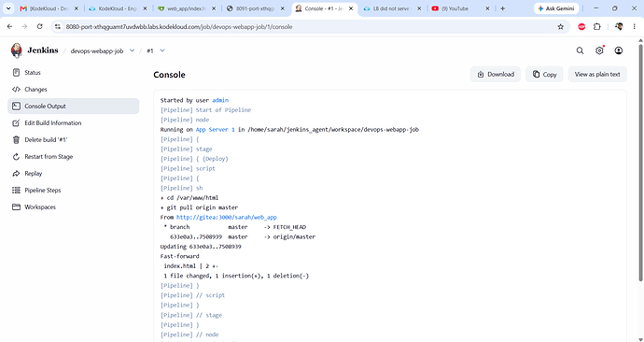
Task: Copy console output to clipboard
Action: [544, 75]
